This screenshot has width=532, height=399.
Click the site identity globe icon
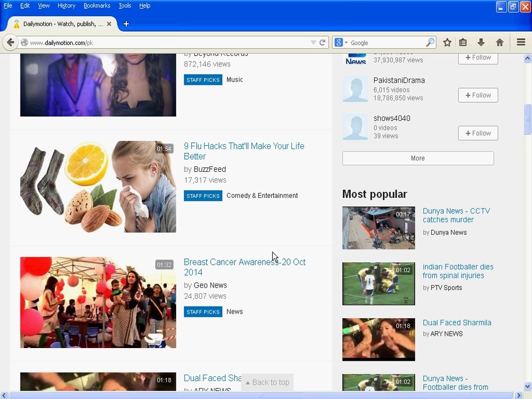(24, 43)
